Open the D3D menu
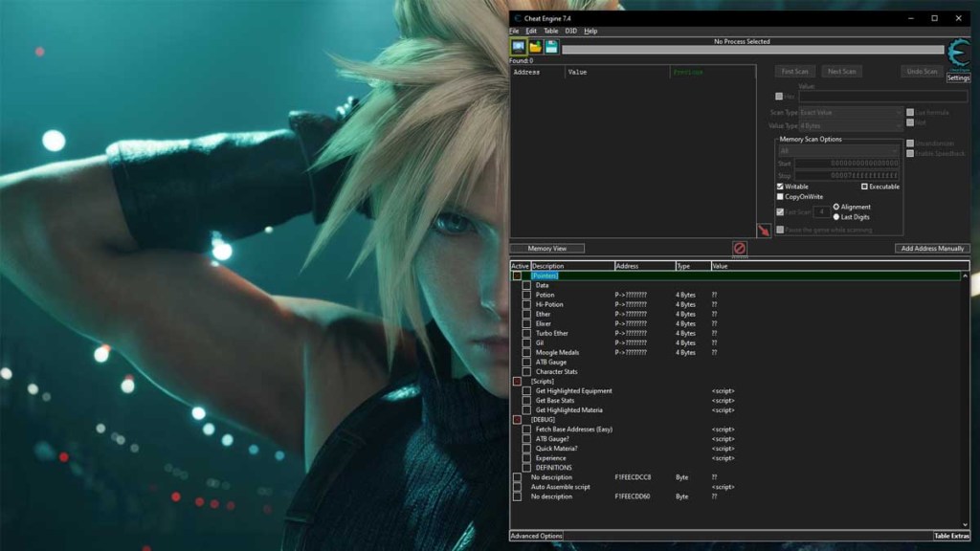This screenshot has height=551, width=980. click(570, 31)
